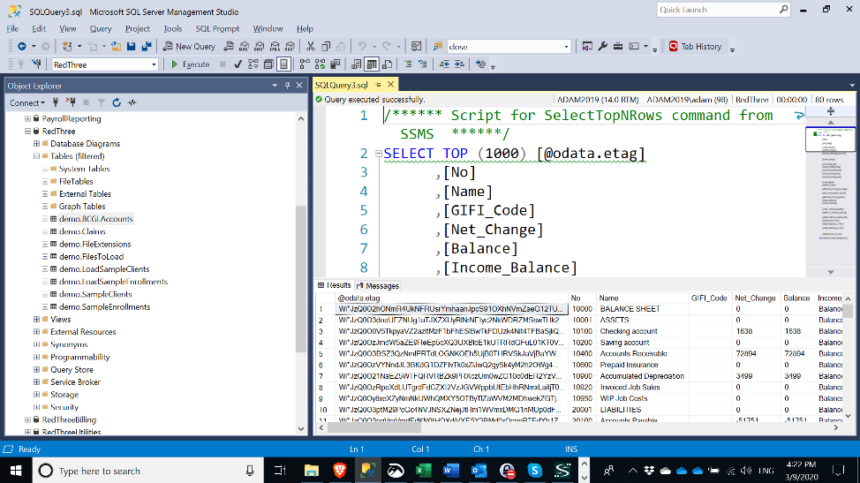Click the Execute button

190,65
